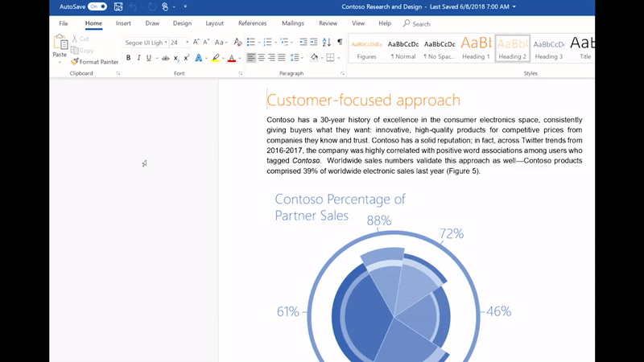Click the Numbering list icon
Image resolution: width=644 pixels, height=362 pixels.
(x=267, y=42)
